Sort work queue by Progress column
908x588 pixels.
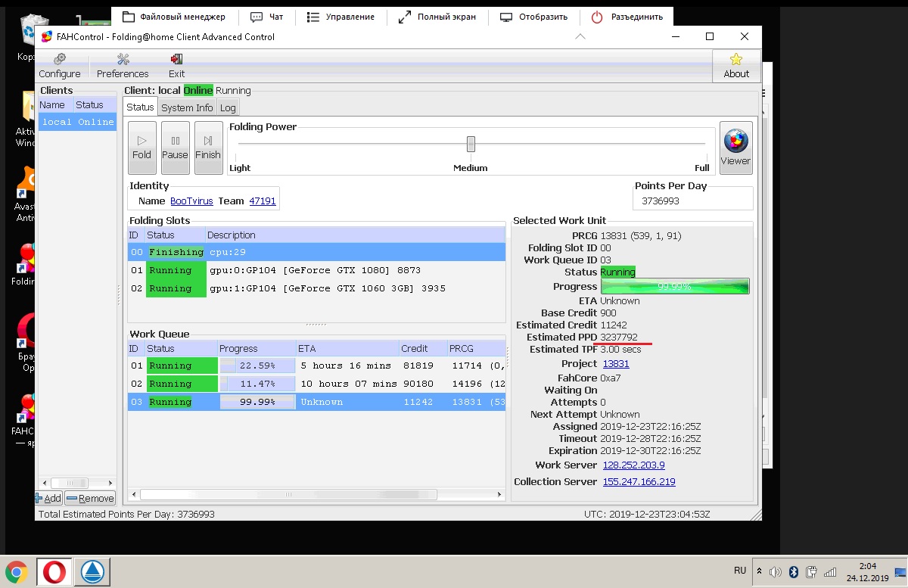point(257,349)
